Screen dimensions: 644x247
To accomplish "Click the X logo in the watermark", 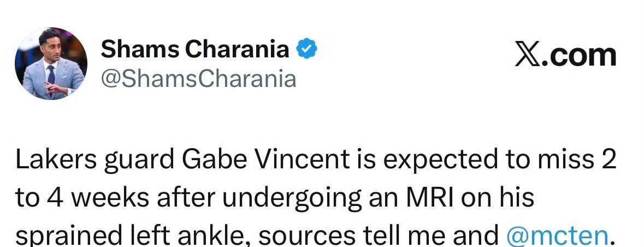I will [527, 55].
